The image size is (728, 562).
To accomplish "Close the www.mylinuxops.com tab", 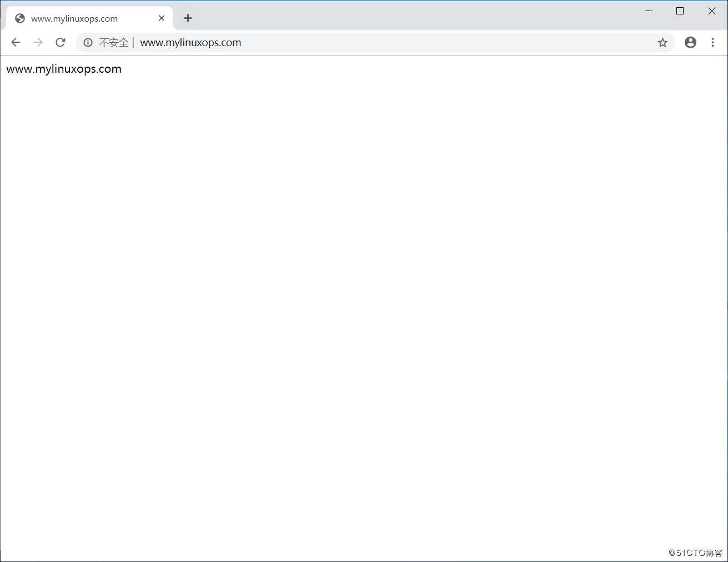I will tap(162, 18).
